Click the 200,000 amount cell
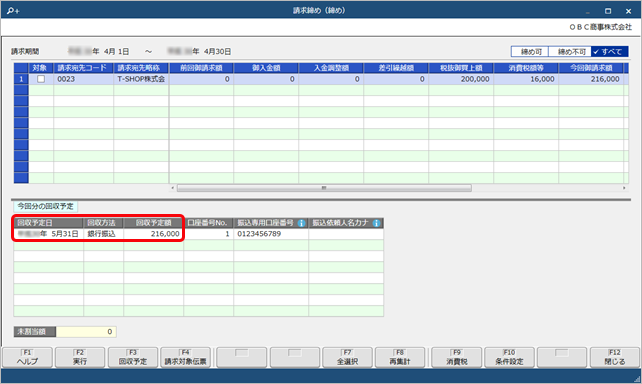This screenshot has width=642, height=384. 461,79
